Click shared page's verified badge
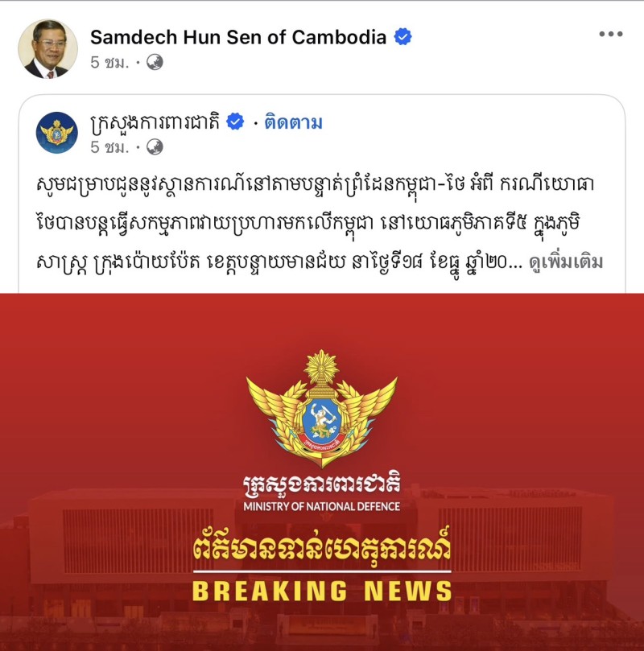This screenshot has height=651, width=644. coord(235,122)
